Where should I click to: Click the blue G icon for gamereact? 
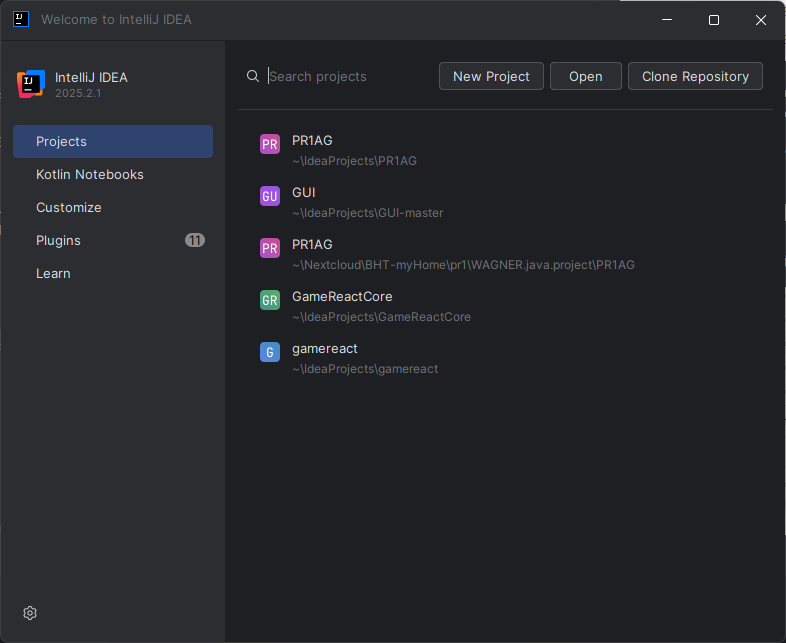click(269, 352)
